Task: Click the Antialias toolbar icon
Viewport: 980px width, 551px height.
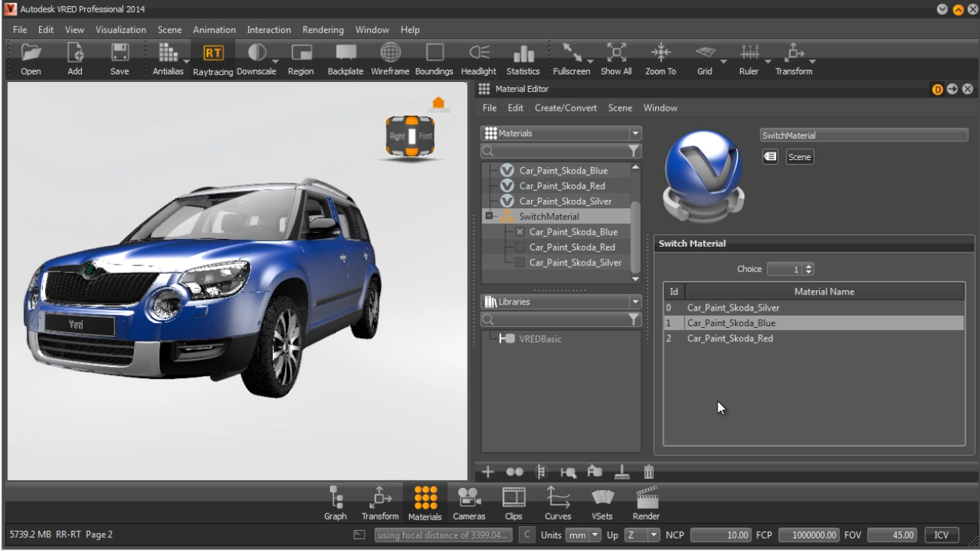Action: (x=167, y=59)
